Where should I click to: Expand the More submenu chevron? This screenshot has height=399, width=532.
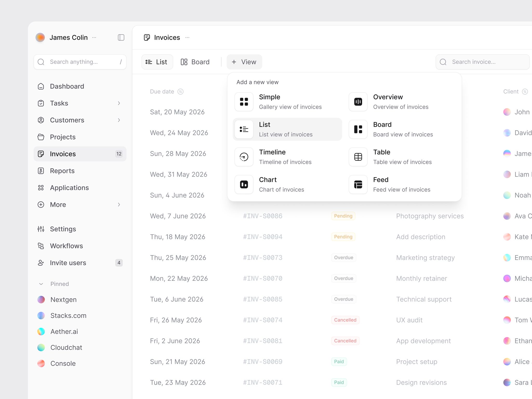119,204
